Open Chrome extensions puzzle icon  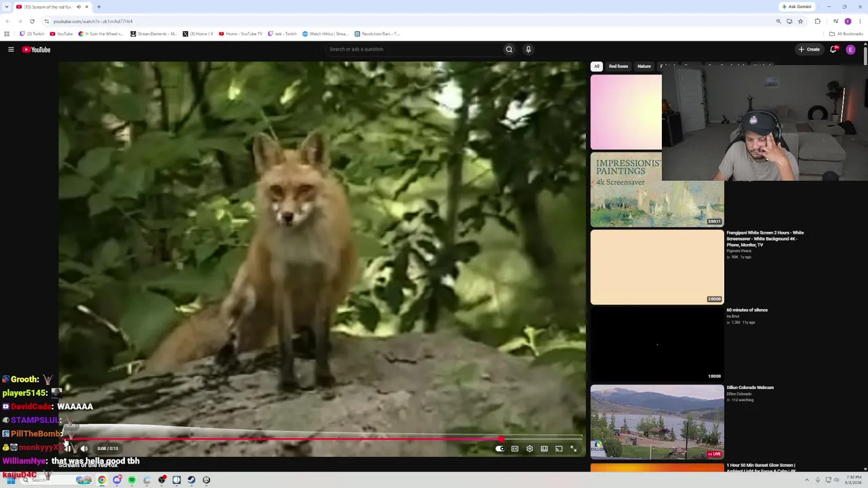[x=817, y=21]
